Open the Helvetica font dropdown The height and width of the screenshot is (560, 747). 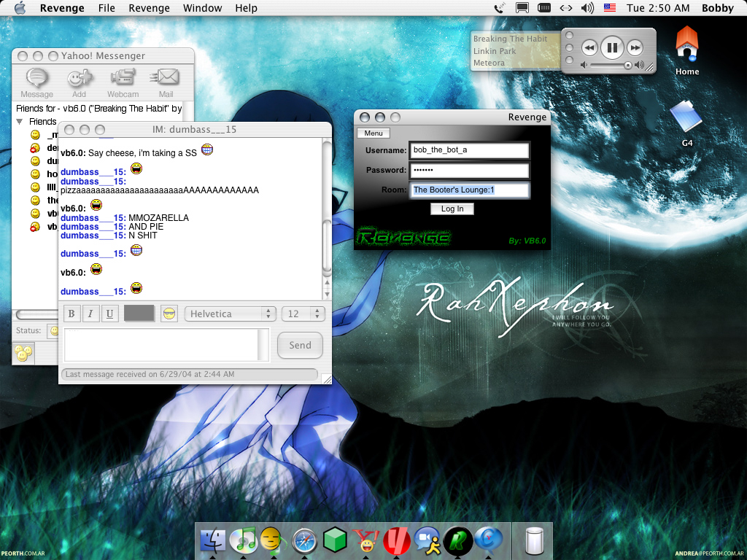click(228, 314)
